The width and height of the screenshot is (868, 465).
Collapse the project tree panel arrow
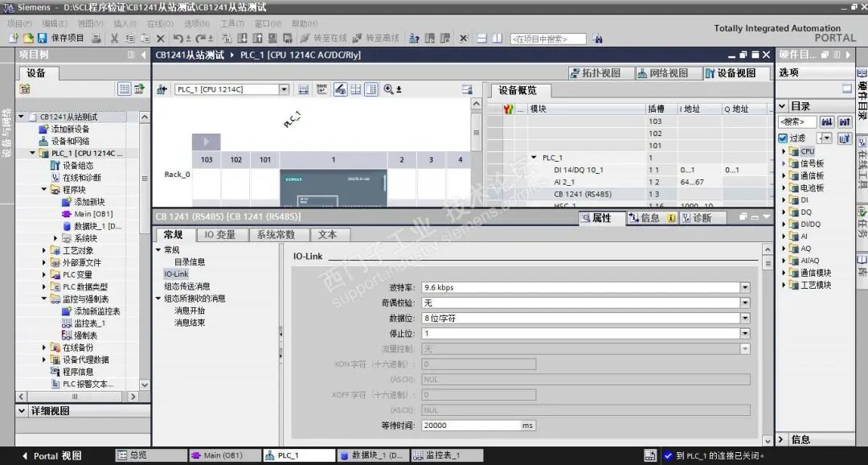pos(144,55)
